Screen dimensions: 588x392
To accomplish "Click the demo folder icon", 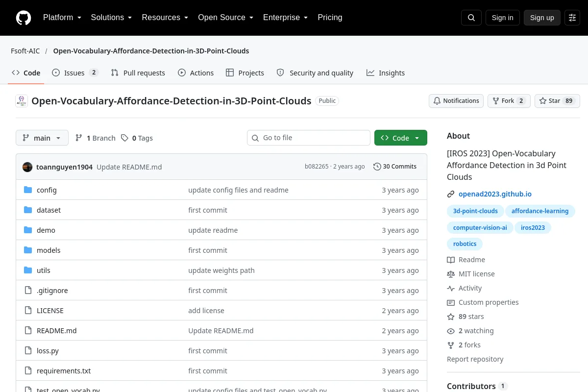I will [x=28, y=230].
